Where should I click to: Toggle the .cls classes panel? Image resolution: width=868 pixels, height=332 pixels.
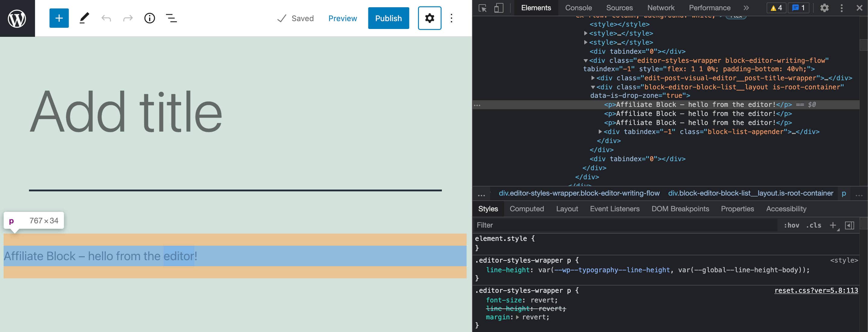tap(813, 225)
